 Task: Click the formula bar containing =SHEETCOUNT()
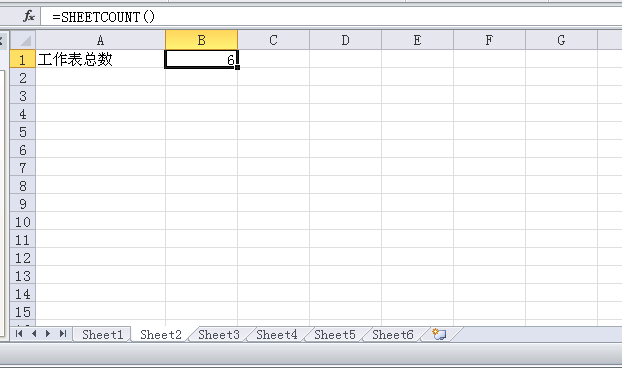(331, 17)
